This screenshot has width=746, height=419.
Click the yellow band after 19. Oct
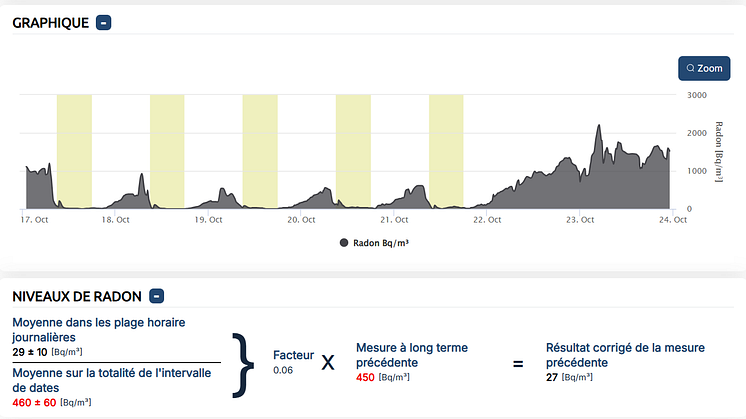[x=260, y=150]
